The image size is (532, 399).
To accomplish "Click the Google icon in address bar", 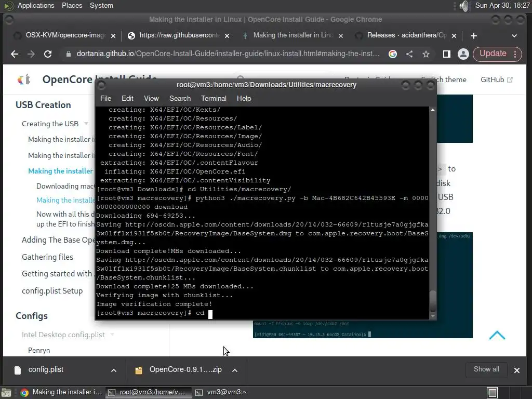I will click(393, 54).
